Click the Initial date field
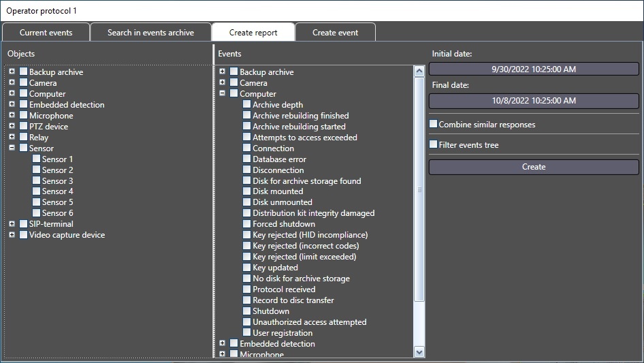Viewport: 644px width, 363px height. 534,69
